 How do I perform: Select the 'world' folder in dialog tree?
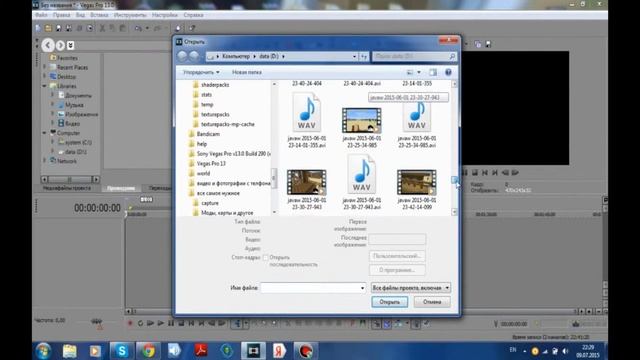(x=203, y=173)
